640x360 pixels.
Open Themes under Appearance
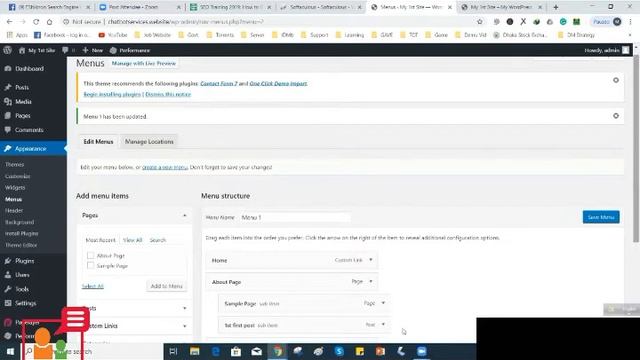pyautogui.click(x=15, y=164)
